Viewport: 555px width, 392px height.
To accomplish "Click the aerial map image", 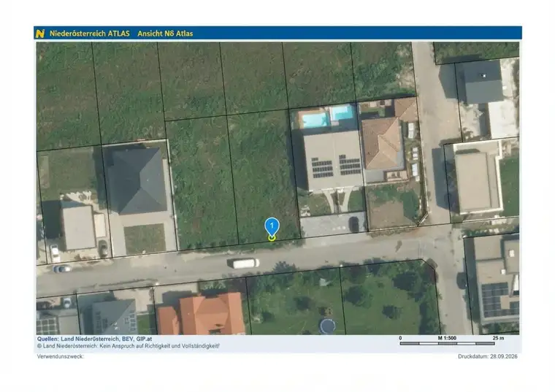I will (277, 188).
